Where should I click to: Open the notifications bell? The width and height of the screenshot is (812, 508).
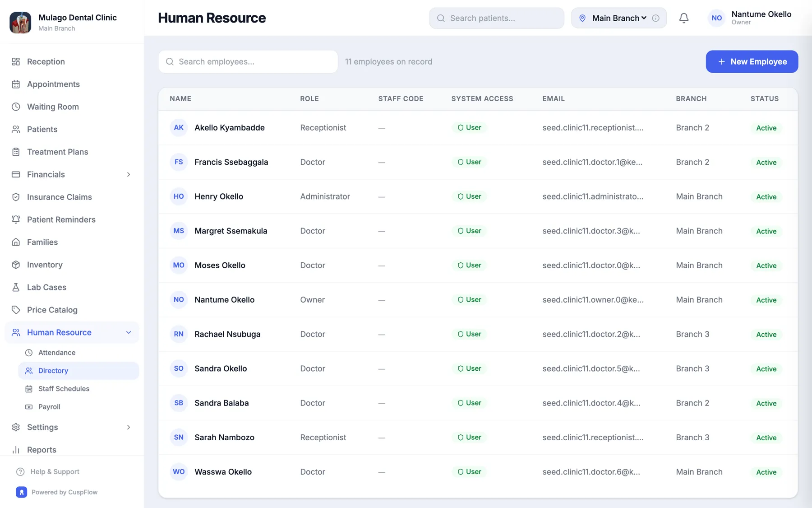coord(683,18)
